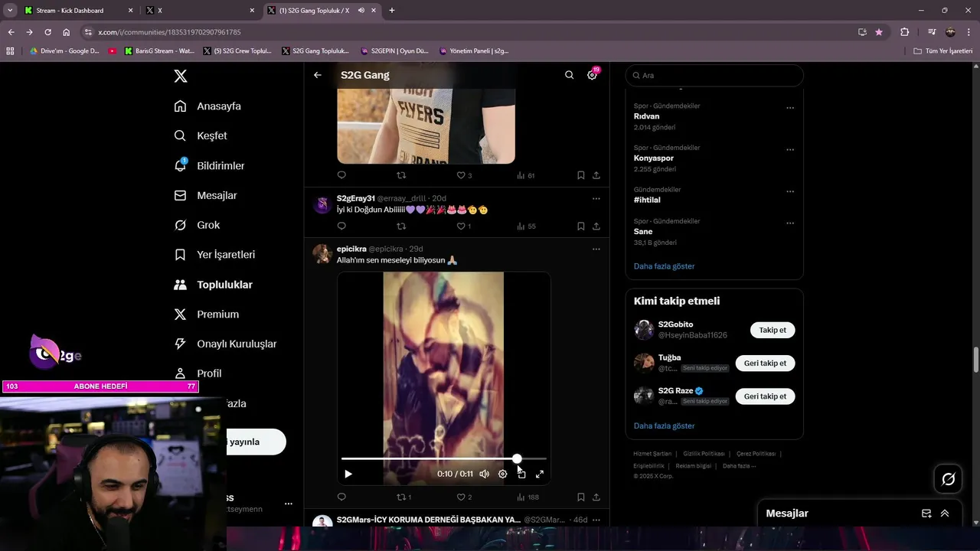Enter fullscreen for the video
The width and height of the screenshot is (980, 551).
(540, 474)
